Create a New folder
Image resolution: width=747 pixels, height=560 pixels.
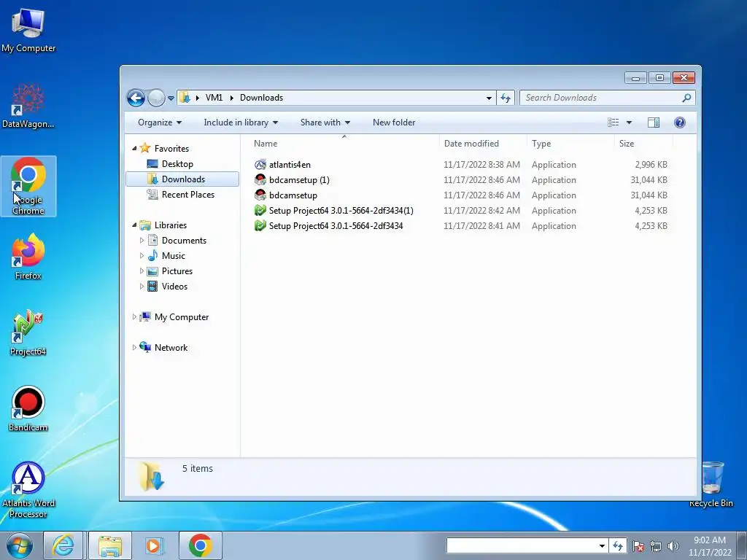(394, 122)
